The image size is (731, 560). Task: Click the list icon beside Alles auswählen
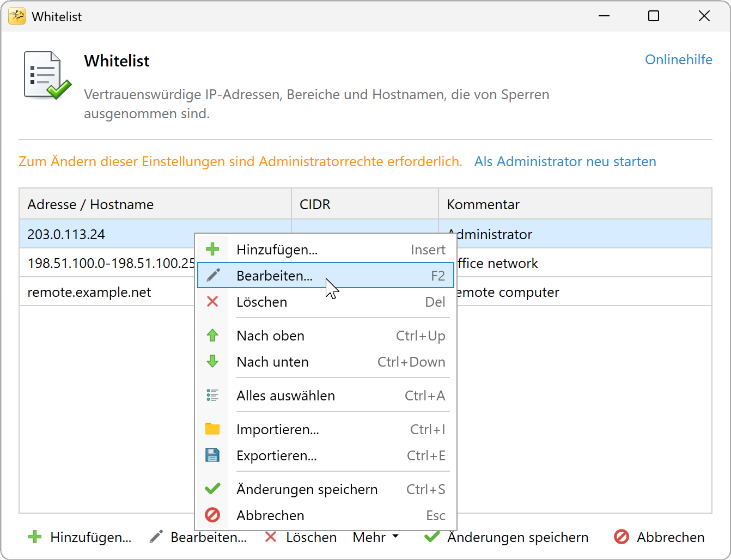coord(212,395)
